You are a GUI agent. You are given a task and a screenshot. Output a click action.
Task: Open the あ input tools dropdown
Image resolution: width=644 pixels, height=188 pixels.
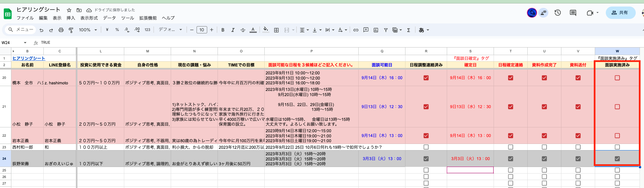[x=424, y=30]
